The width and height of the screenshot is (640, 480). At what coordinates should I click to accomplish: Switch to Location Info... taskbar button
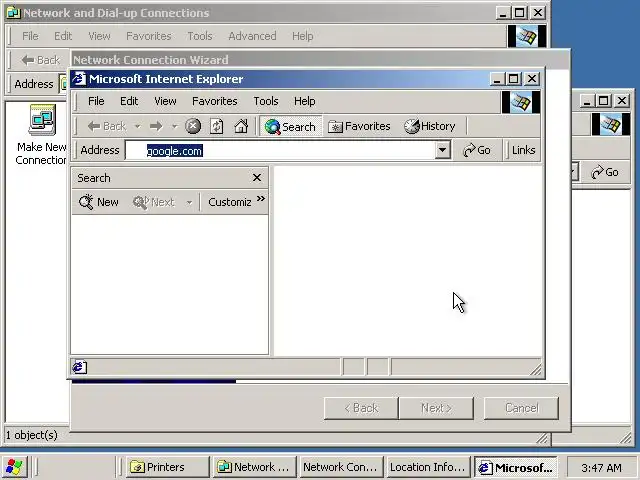click(x=428, y=467)
